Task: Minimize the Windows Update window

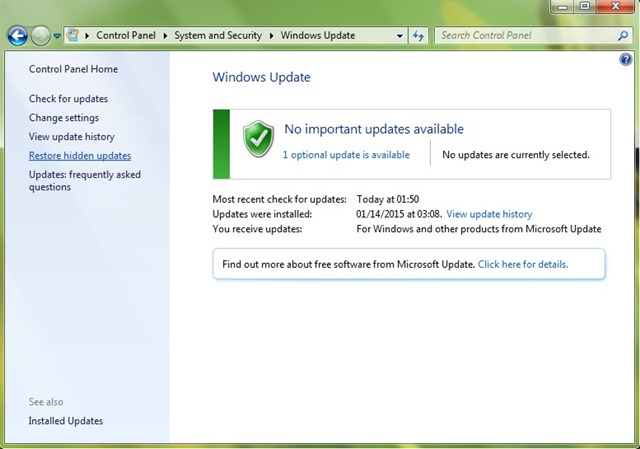Action: tap(563, 7)
